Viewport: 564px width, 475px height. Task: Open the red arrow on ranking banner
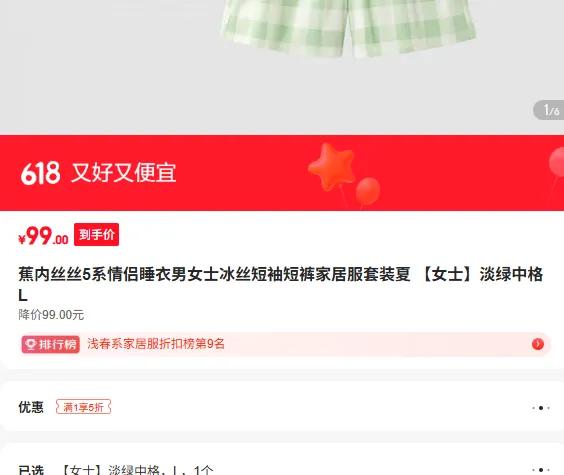538,344
